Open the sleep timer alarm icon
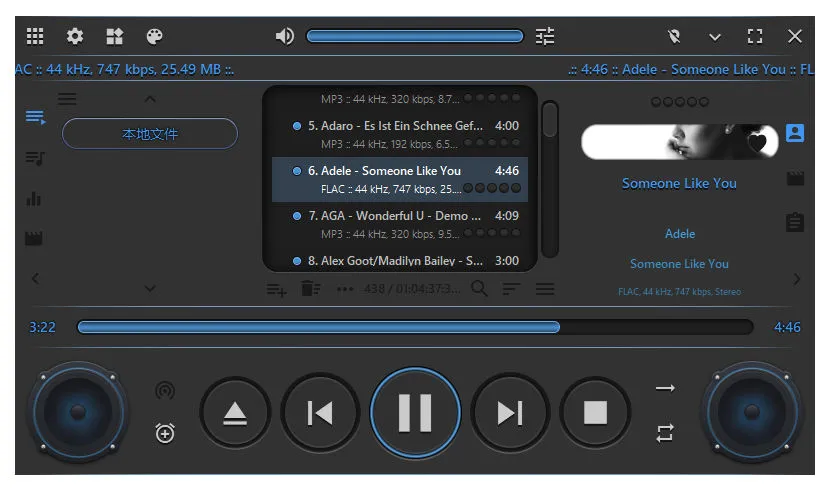The height and width of the screenshot is (489, 830). (x=165, y=433)
